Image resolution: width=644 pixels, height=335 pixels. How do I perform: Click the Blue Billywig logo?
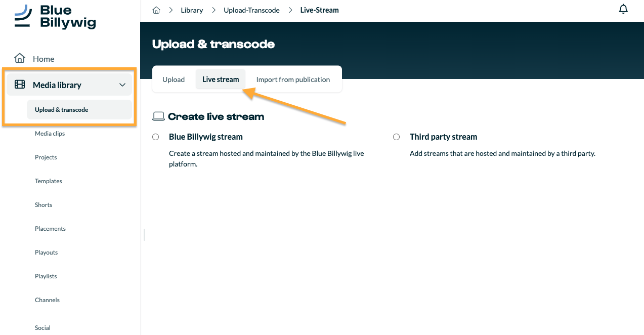coord(55,17)
